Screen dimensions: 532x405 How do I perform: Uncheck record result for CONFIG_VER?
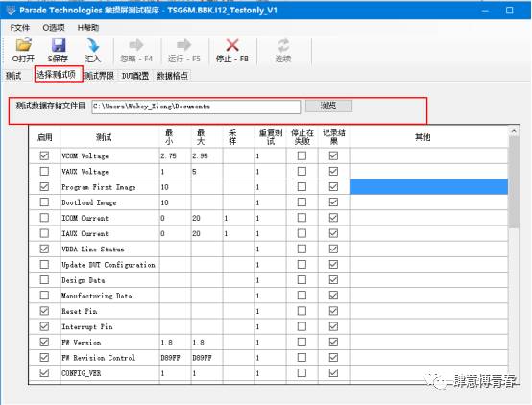(x=333, y=373)
